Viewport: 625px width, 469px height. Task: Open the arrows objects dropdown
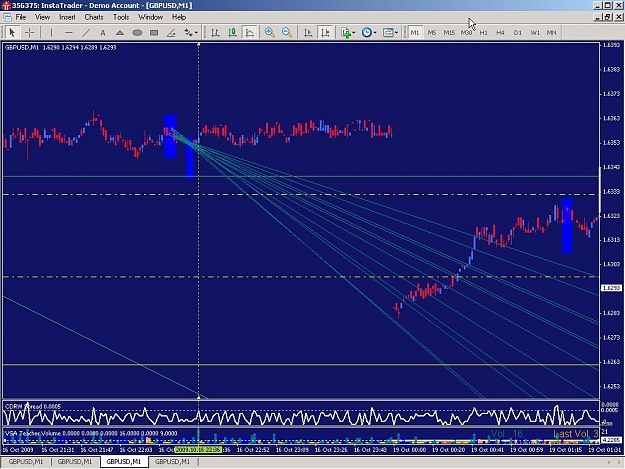click(191, 33)
